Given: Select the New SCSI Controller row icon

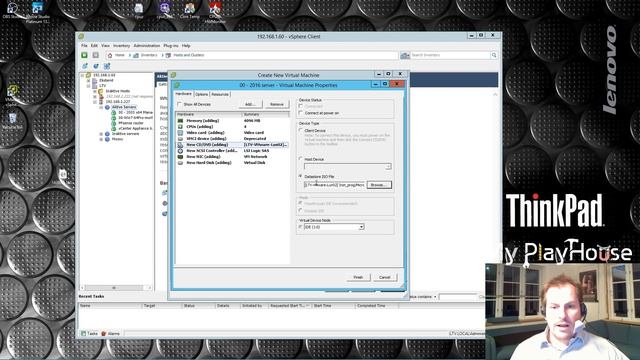Looking at the screenshot, I should pos(180,151).
